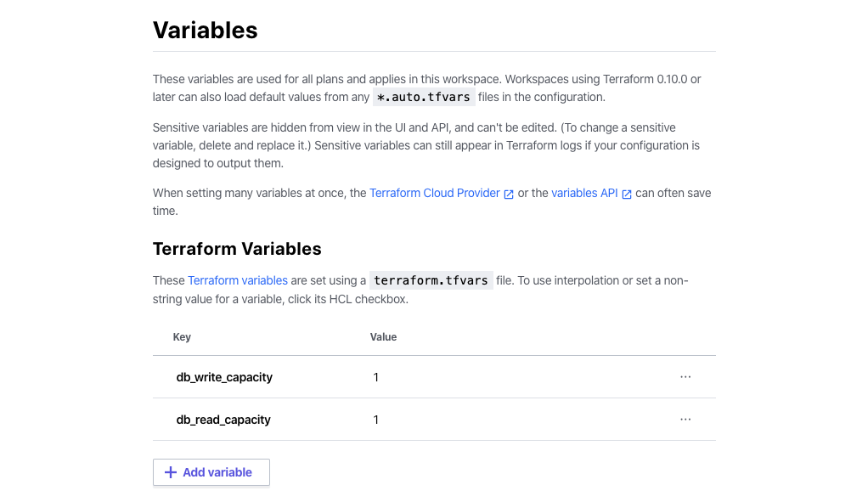Open the Terraform Cloud Provider link
868x502 pixels.
[x=434, y=193]
